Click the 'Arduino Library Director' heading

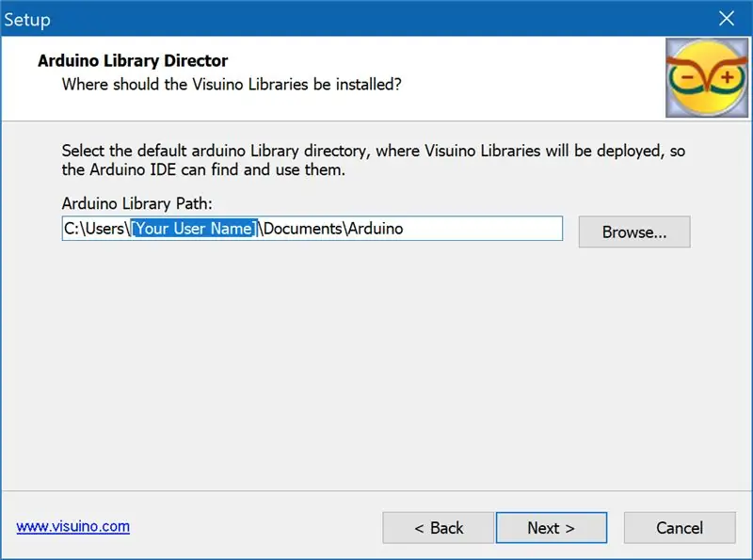(133, 60)
